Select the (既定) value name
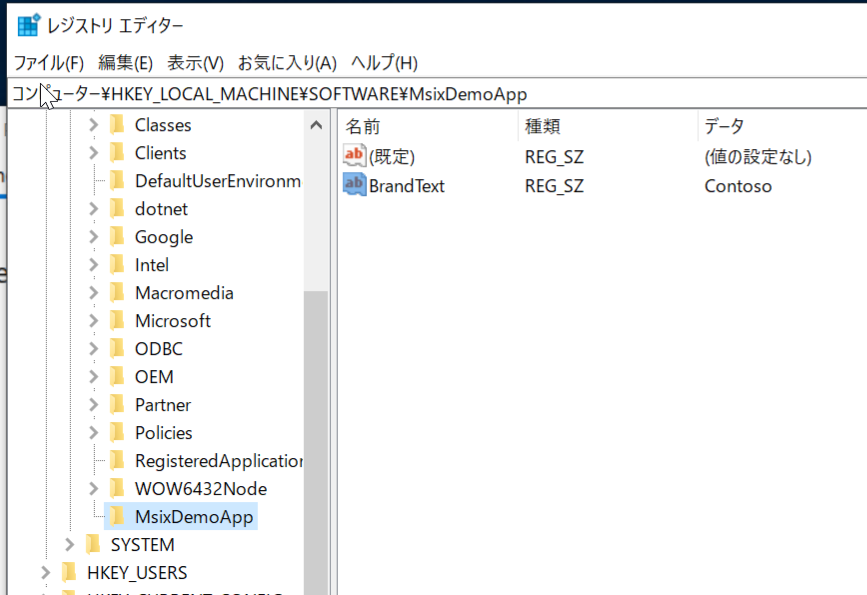 click(392, 157)
